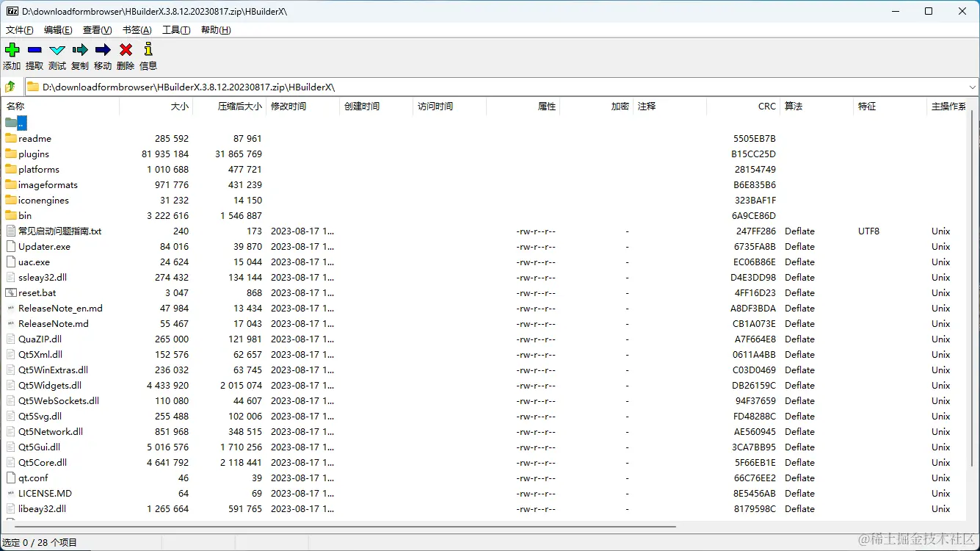Select the bin folder icon
The image size is (980, 551).
11,215
